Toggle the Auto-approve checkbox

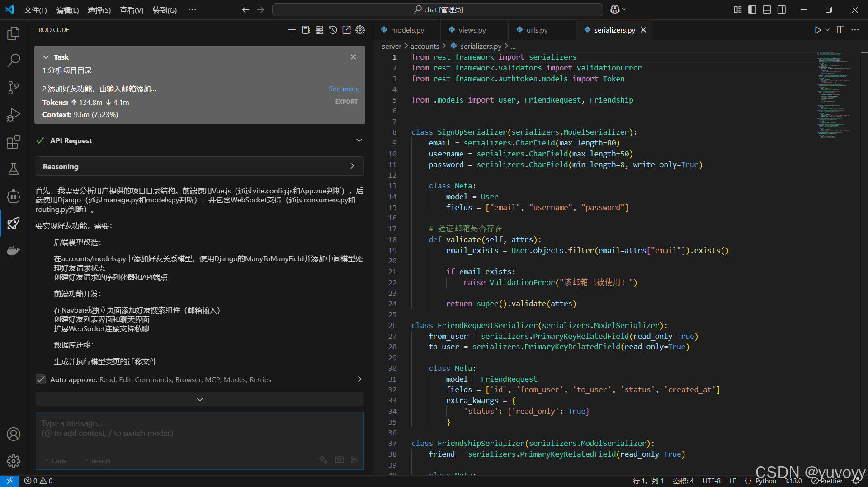click(41, 379)
